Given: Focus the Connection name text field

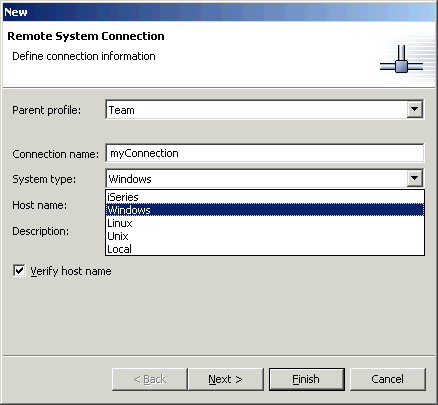Looking at the screenshot, I should click(265, 153).
